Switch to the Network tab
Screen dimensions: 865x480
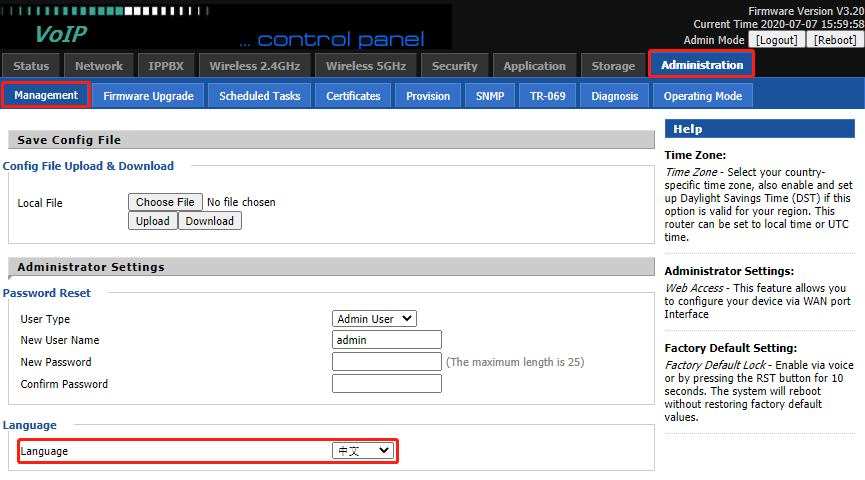tap(99, 66)
